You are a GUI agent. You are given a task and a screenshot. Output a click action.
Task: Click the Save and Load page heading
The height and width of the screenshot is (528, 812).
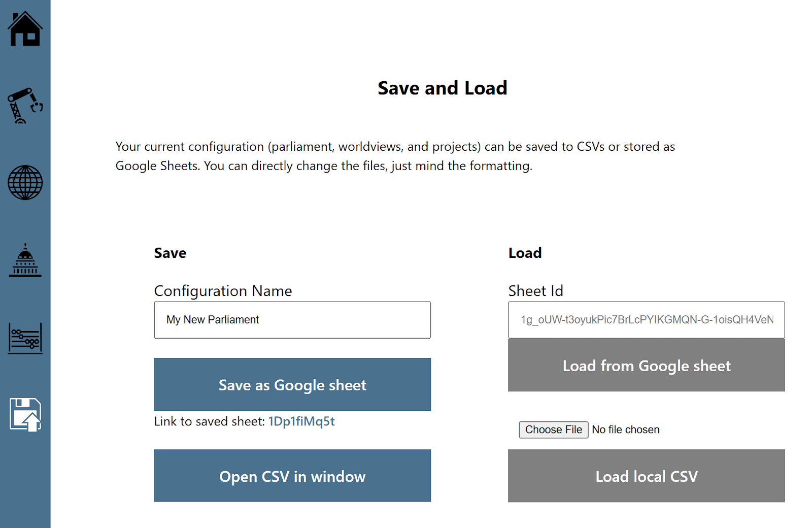[x=442, y=88]
